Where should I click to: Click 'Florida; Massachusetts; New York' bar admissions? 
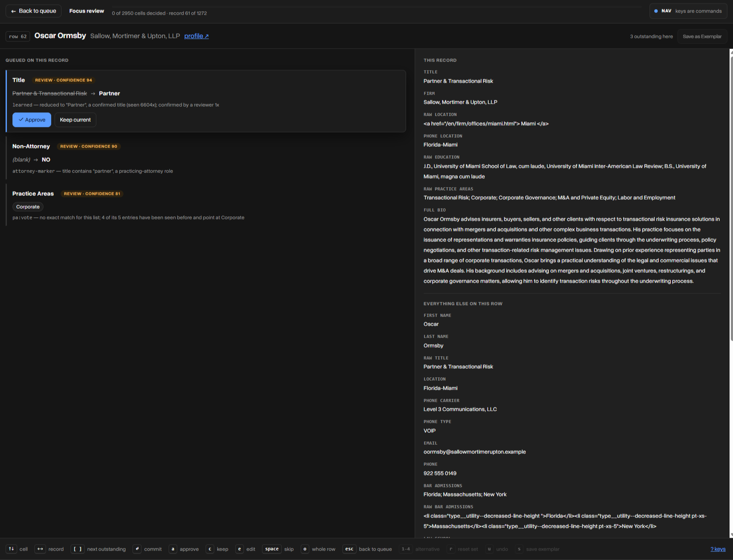pos(465,495)
